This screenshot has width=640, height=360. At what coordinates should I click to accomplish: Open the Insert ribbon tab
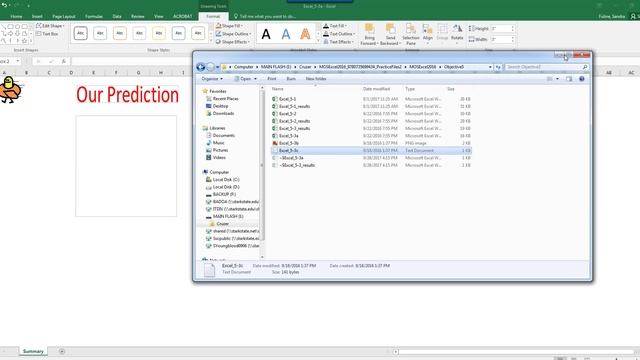37,16
